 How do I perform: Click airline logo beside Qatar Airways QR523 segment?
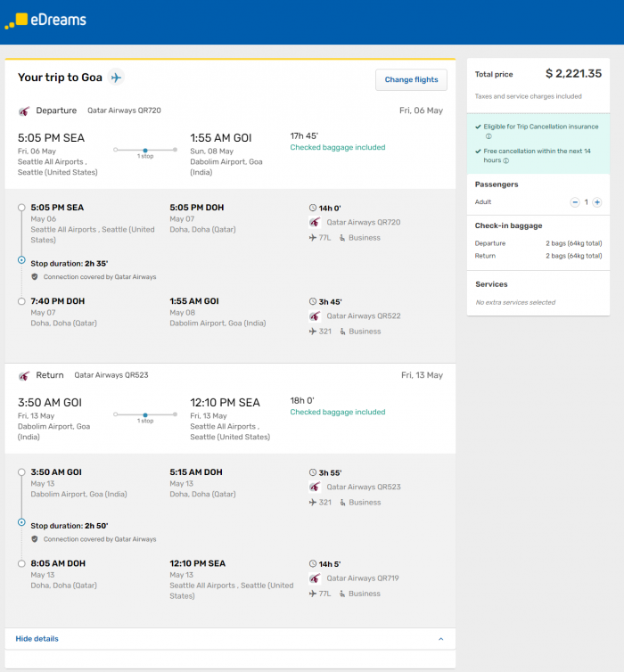[x=315, y=488]
